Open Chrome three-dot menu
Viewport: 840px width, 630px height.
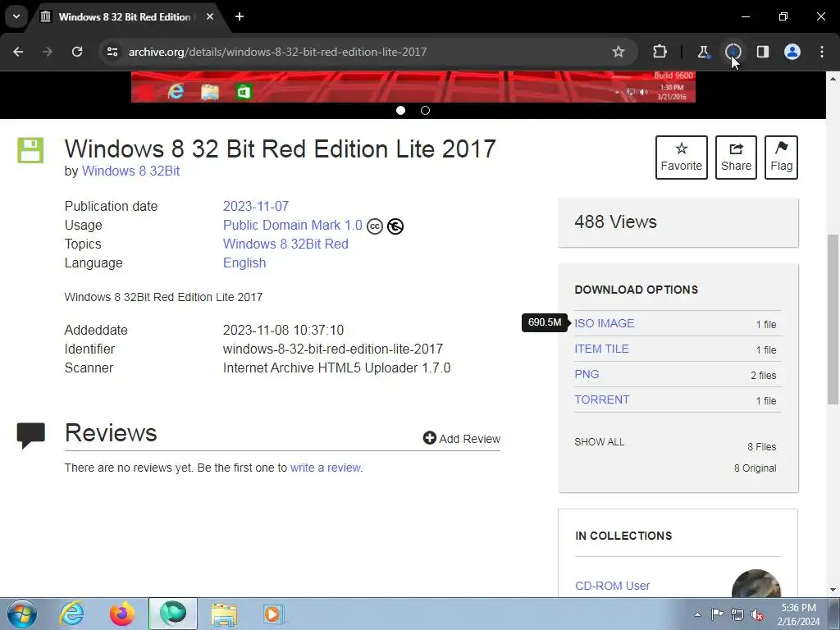pyautogui.click(x=822, y=52)
